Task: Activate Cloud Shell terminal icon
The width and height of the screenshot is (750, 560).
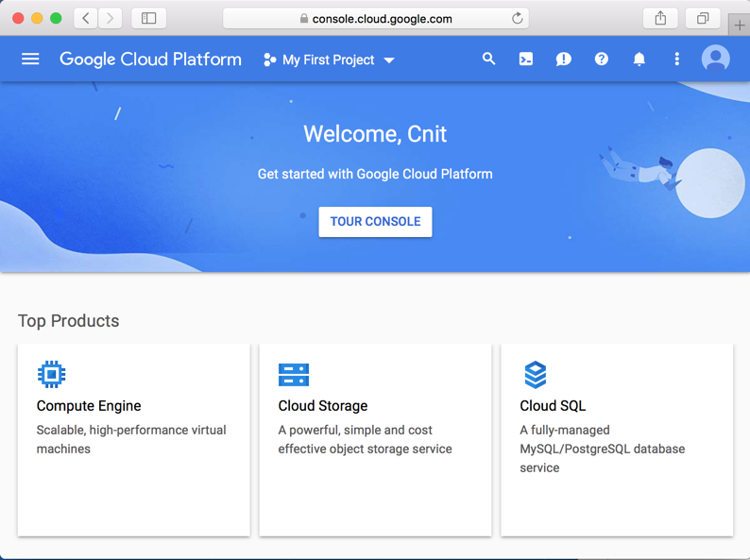Action: coord(526,59)
